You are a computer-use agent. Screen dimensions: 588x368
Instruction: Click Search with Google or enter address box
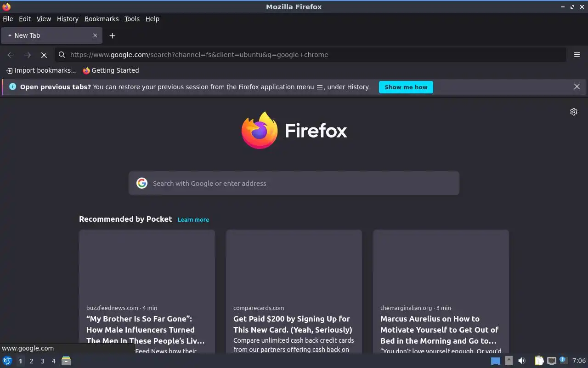coord(294,183)
